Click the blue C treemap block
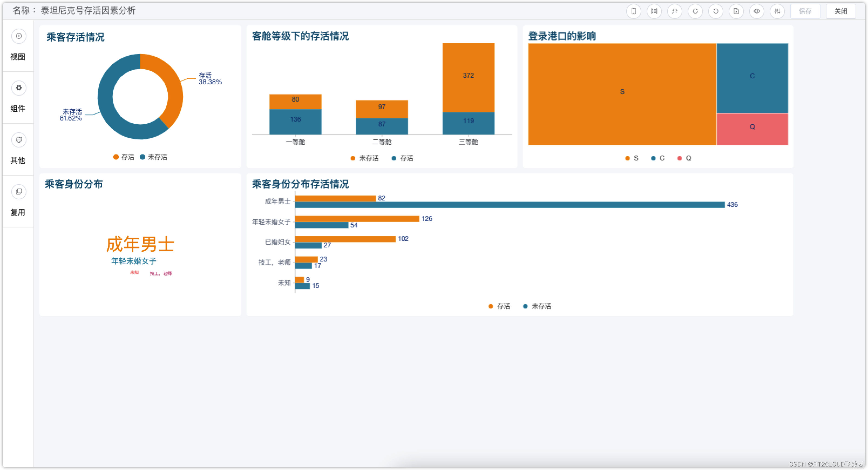The width and height of the screenshot is (868, 470). pyautogui.click(x=752, y=78)
